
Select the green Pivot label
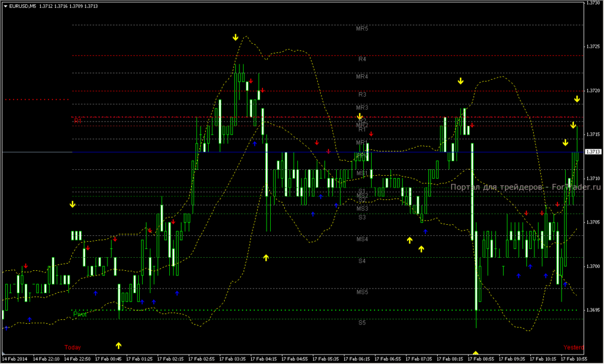80,314
